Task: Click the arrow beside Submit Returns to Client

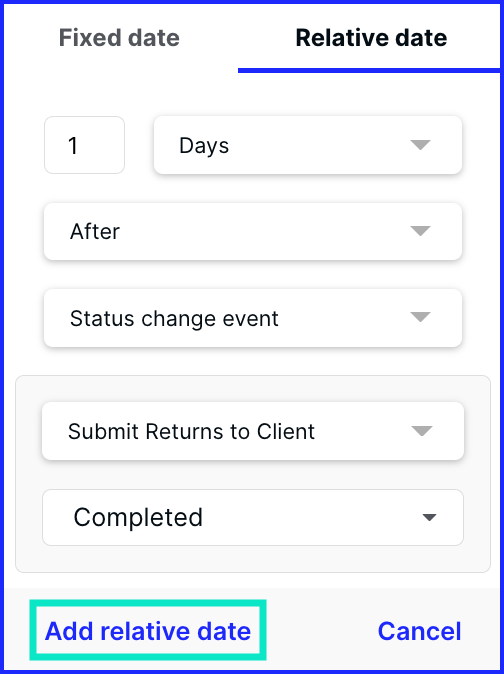Action: click(422, 431)
